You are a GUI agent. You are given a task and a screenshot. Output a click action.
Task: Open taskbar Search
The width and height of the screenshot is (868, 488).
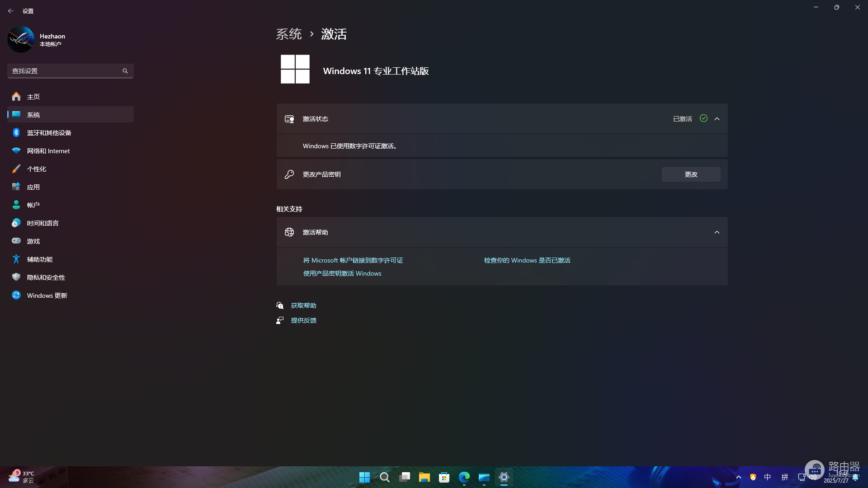point(385,477)
